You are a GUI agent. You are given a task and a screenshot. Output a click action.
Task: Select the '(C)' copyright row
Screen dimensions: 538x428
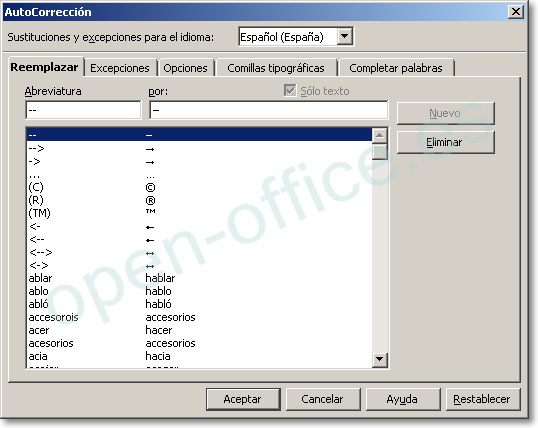coord(199,187)
